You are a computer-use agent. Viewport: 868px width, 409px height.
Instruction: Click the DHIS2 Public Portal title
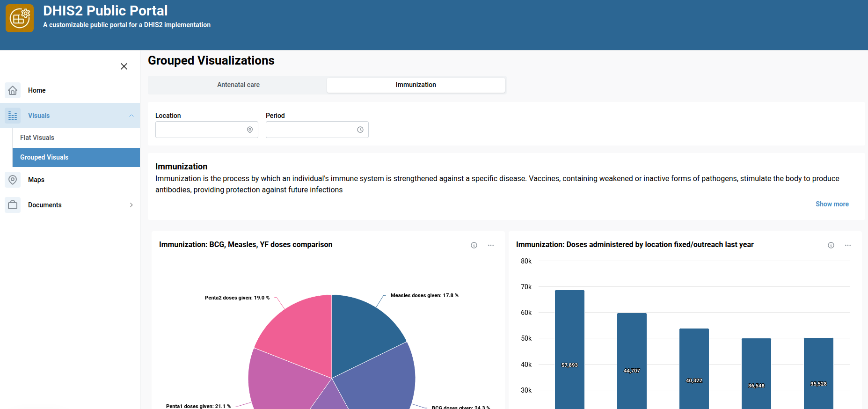[105, 11]
